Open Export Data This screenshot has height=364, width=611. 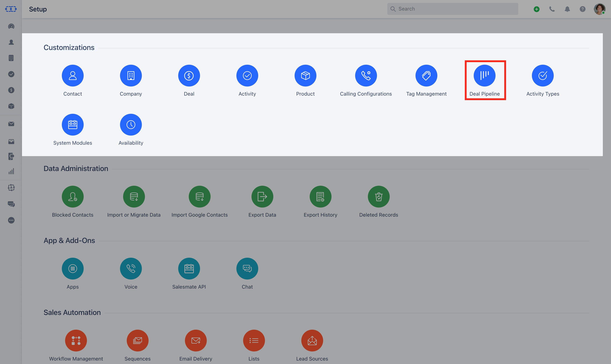tap(262, 196)
